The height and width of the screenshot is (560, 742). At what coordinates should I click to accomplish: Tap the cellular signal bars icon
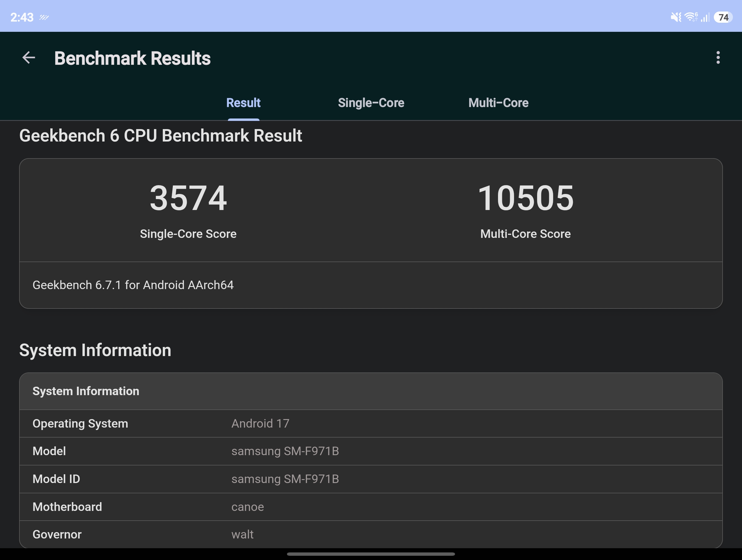click(x=705, y=17)
